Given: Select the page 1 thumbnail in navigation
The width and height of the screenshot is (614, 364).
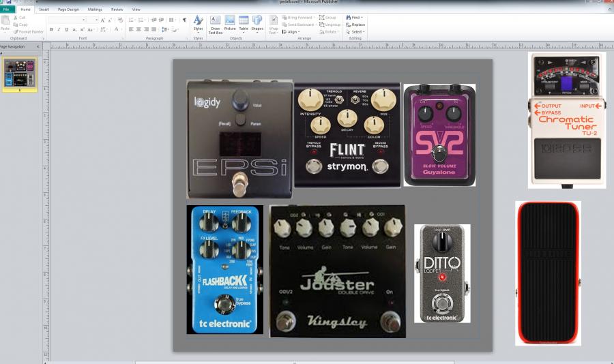Looking at the screenshot, I should pos(20,74).
